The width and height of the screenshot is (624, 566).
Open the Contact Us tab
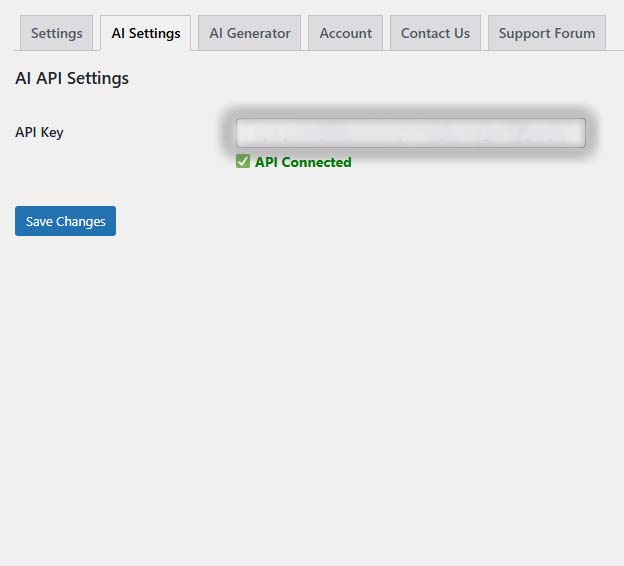coord(435,33)
